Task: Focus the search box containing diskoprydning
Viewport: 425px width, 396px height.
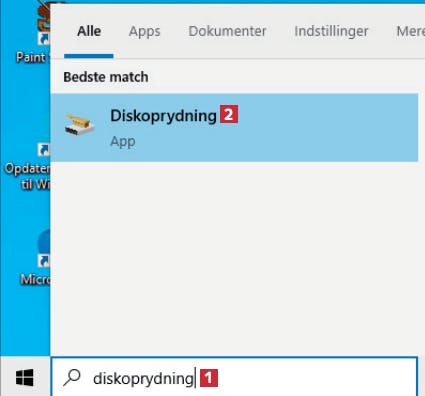Action: (x=234, y=377)
